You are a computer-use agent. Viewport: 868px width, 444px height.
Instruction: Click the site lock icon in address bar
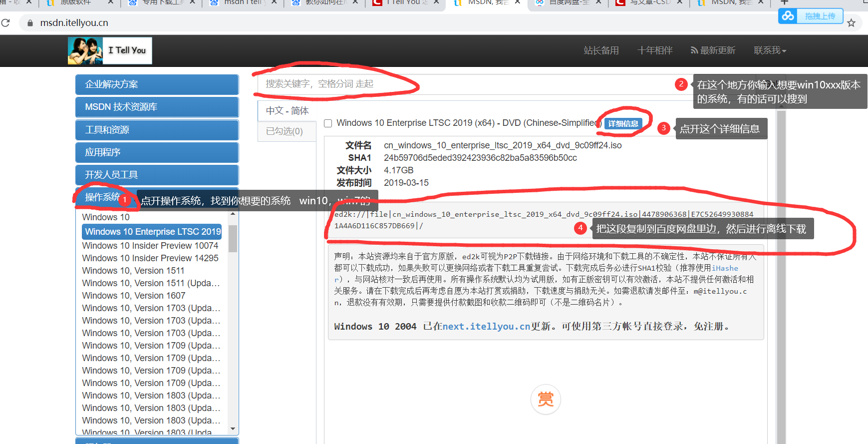[30, 23]
